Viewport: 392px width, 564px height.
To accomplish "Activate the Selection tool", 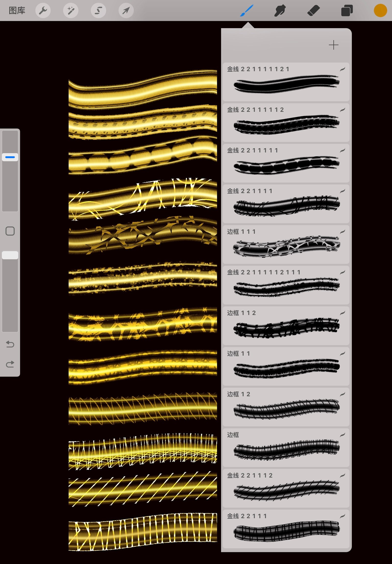I will (x=98, y=11).
